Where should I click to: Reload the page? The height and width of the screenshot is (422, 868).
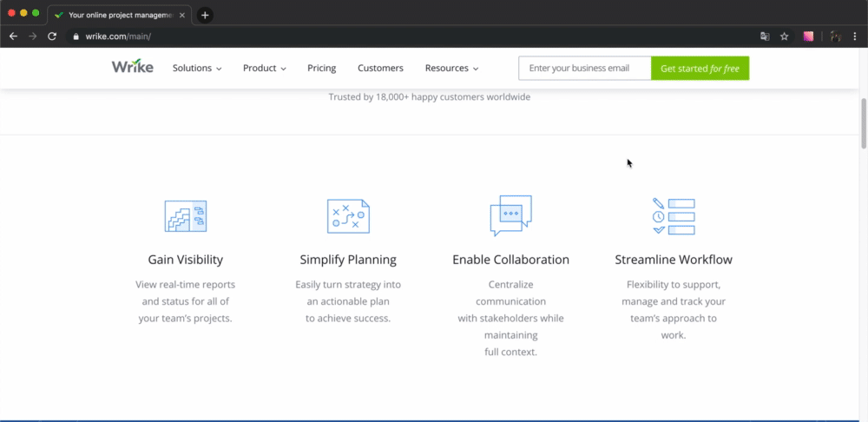(x=52, y=36)
